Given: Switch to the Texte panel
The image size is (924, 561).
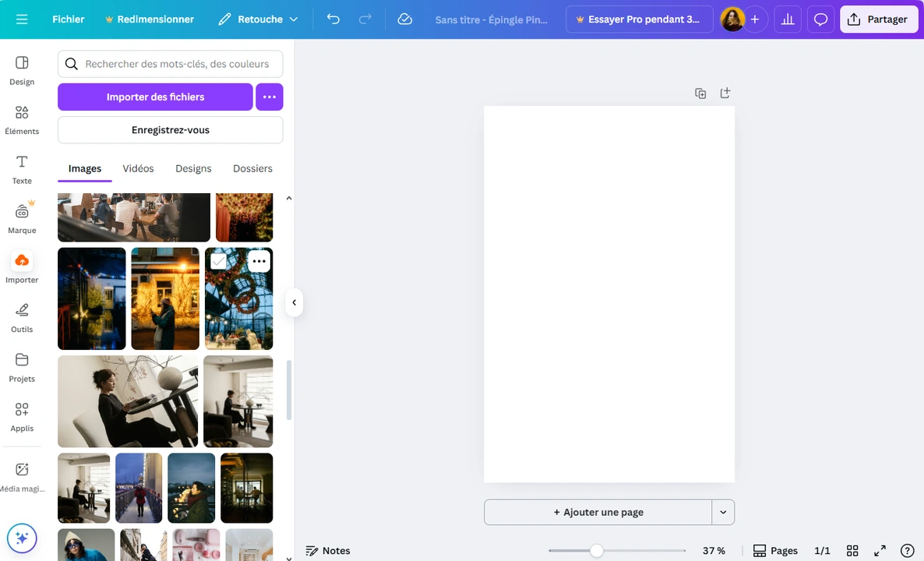Looking at the screenshot, I should coord(21,168).
